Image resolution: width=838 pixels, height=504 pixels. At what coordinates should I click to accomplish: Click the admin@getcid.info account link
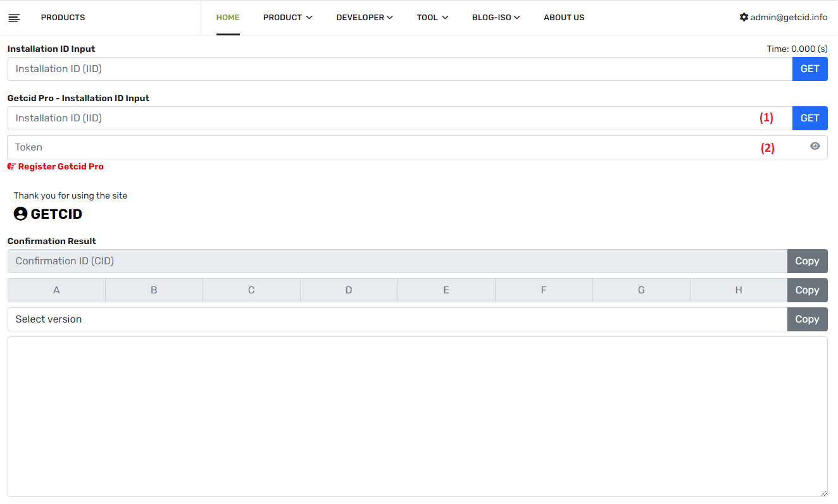pyautogui.click(x=789, y=17)
